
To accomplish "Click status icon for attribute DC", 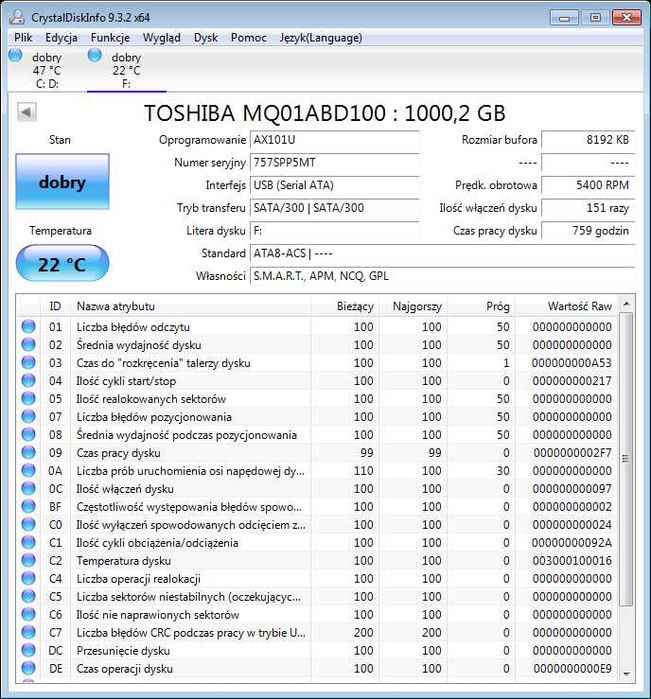I will click(x=28, y=650).
